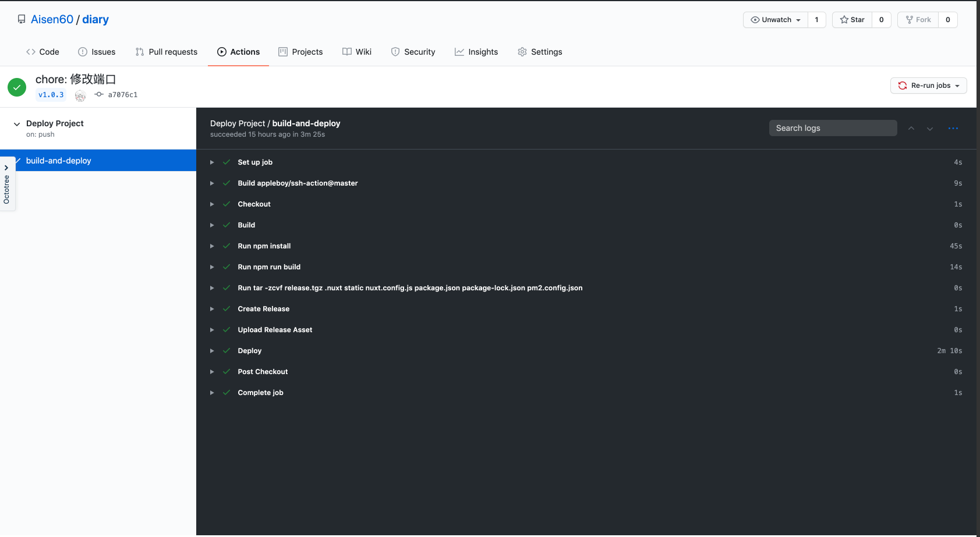980x537 pixels.
Task: Expand the Build step arrow
Action: (x=212, y=225)
